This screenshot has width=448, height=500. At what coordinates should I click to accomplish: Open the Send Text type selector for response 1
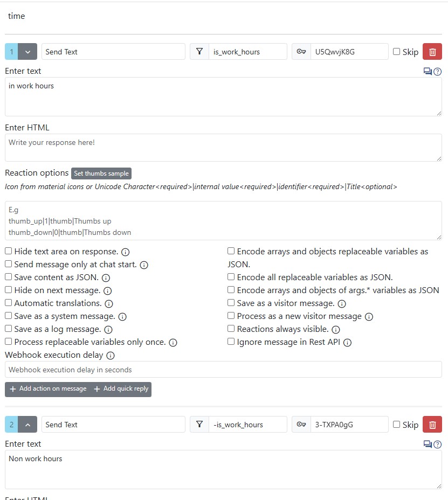click(x=113, y=52)
